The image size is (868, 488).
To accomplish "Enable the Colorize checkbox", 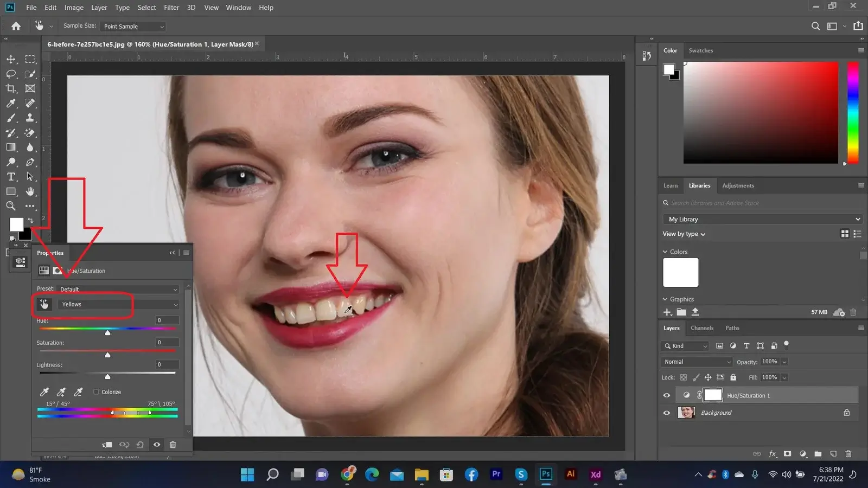I will coord(96,392).
